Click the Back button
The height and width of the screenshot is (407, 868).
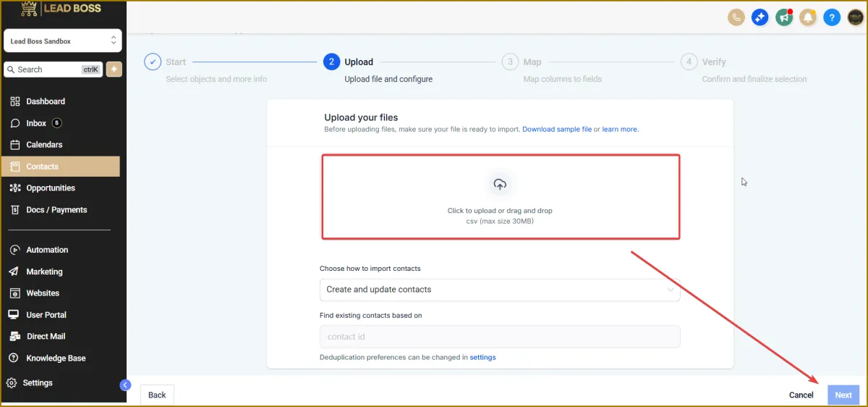pyautogui.click(x=157, y=395)
